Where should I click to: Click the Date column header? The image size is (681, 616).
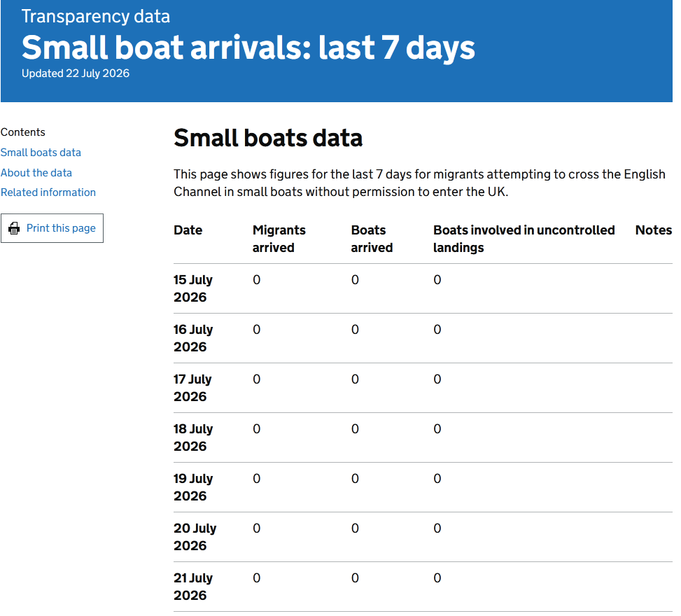point(188,230)
